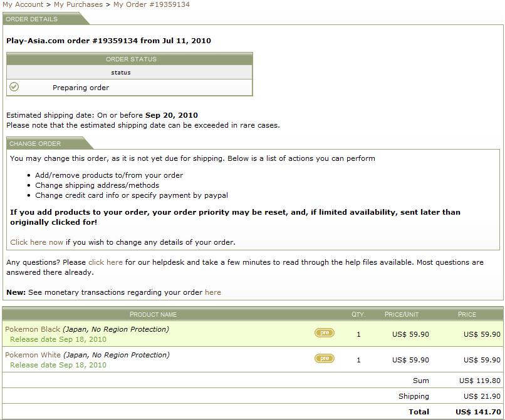
Task: Open the My Account breadcrumb link
Action: [23, 4]
